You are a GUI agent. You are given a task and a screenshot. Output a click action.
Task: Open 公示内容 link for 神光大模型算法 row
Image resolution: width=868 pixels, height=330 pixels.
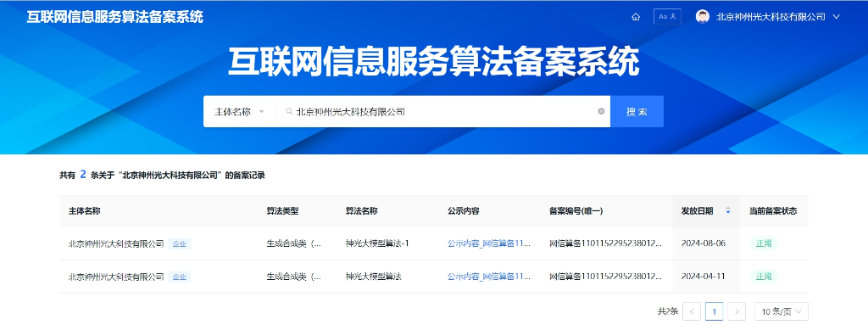(489, 277)
